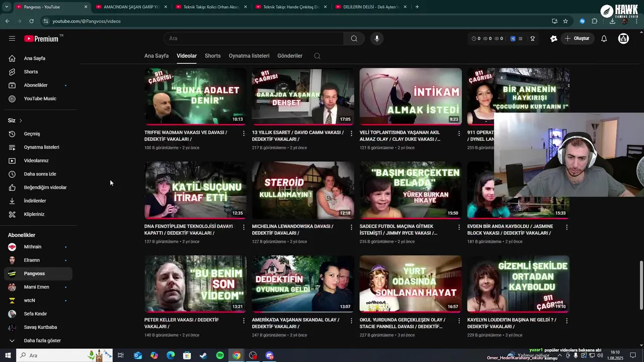Click the page vertical scrollbar thumb
This screenshot has width=644, height=362.
click(x=641, y=286)
